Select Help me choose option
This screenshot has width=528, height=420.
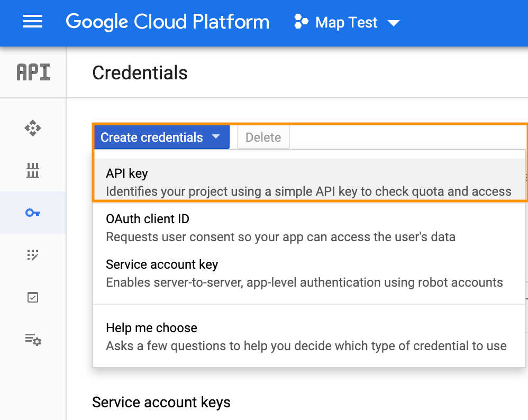click(309, 336)
